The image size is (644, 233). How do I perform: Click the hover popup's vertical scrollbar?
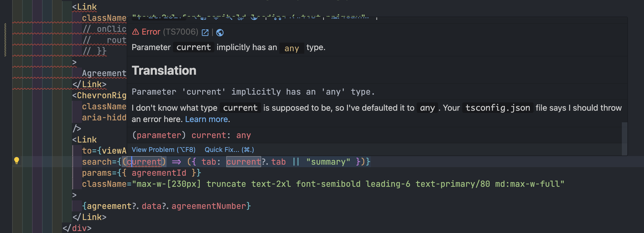[x=624, y=138]
